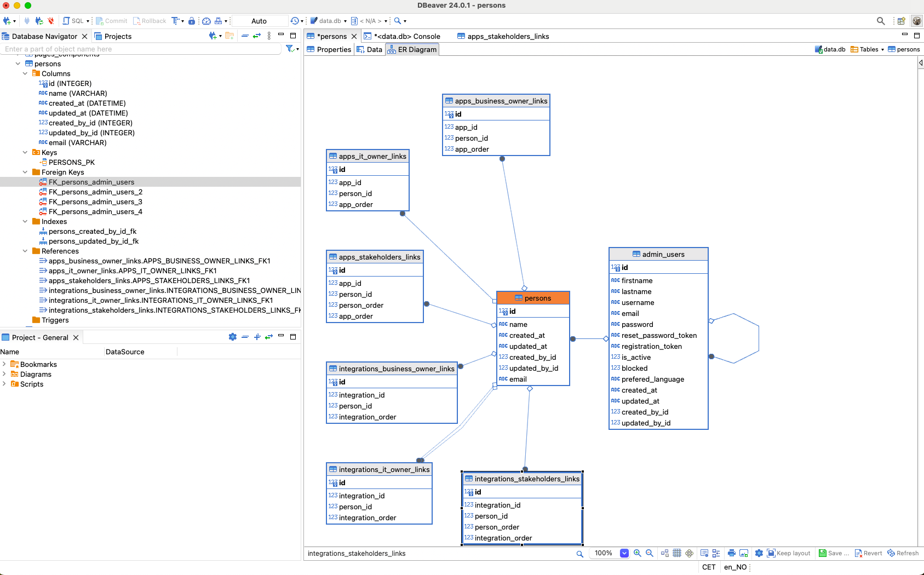The width and height of the screenshot is (924, 575).
Task: Collapse the Foreign Keys folder
Action: 25,172
